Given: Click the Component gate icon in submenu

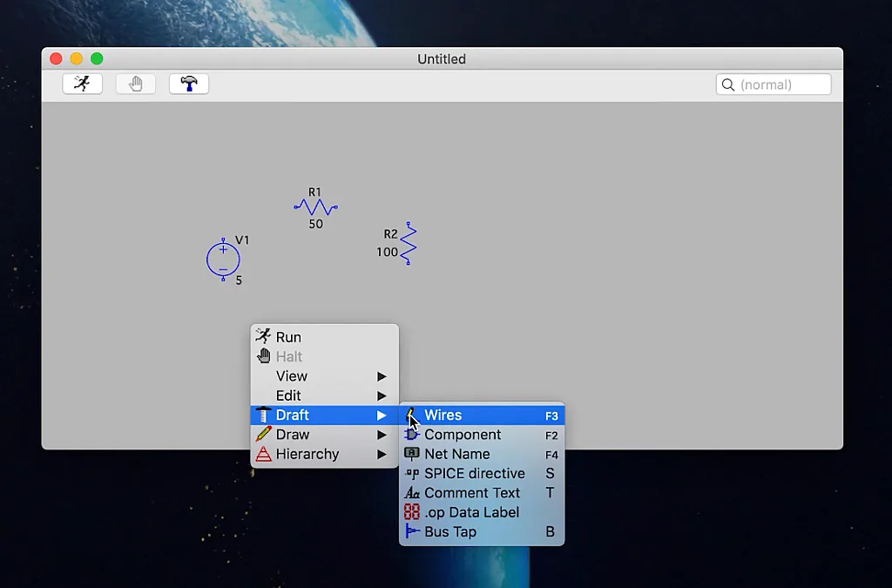Looking at the screenshot, I should 412,435.
